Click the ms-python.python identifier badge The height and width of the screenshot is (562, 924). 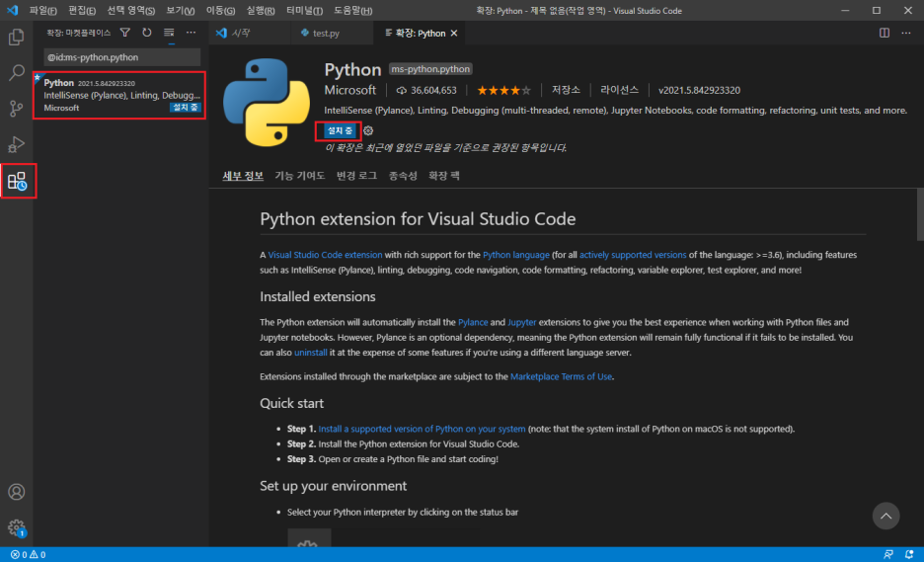click(430, 69)
